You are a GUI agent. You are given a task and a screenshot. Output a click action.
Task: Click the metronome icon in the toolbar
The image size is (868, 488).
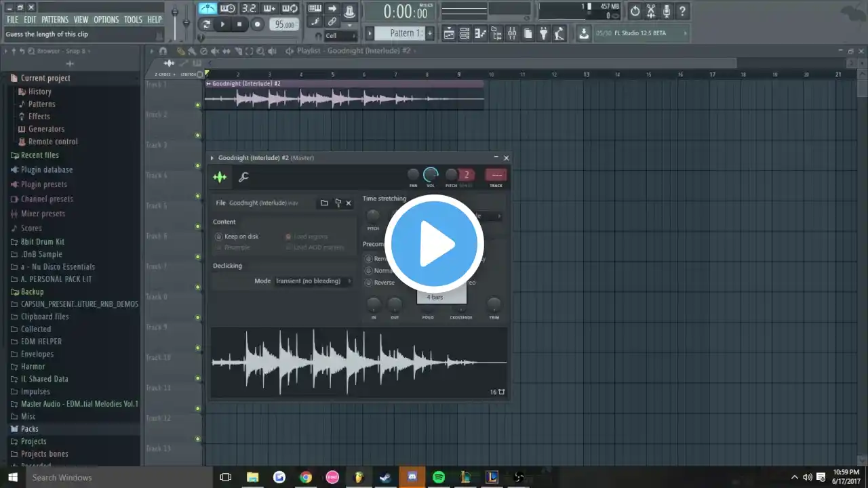(x=208, y=9)
